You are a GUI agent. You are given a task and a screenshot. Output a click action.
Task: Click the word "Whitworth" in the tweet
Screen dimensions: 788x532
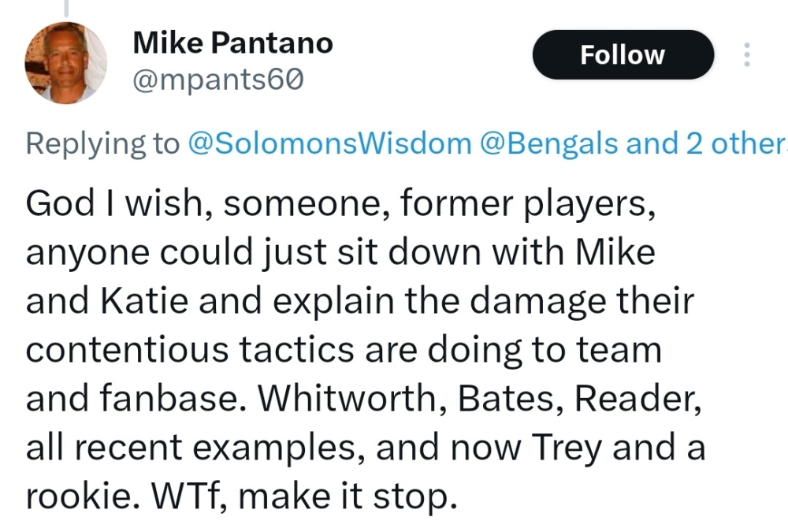coord(347,399)
